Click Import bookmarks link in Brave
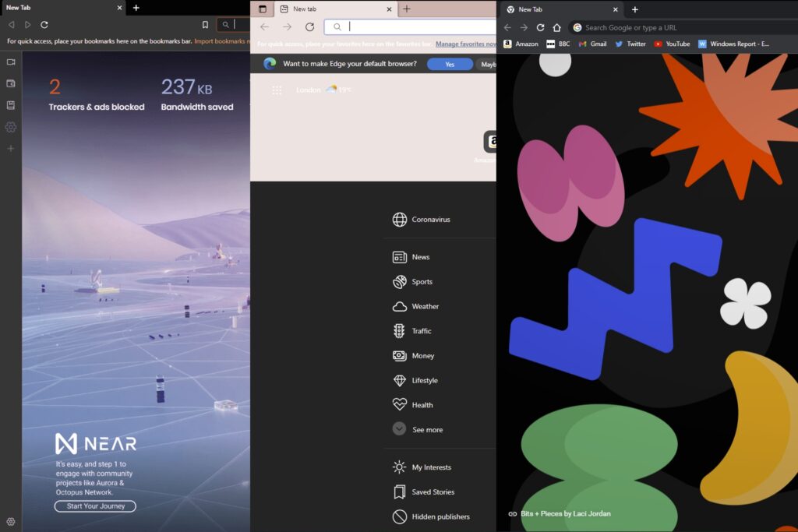Screen dimensions: 798x532 pos(221,41)
